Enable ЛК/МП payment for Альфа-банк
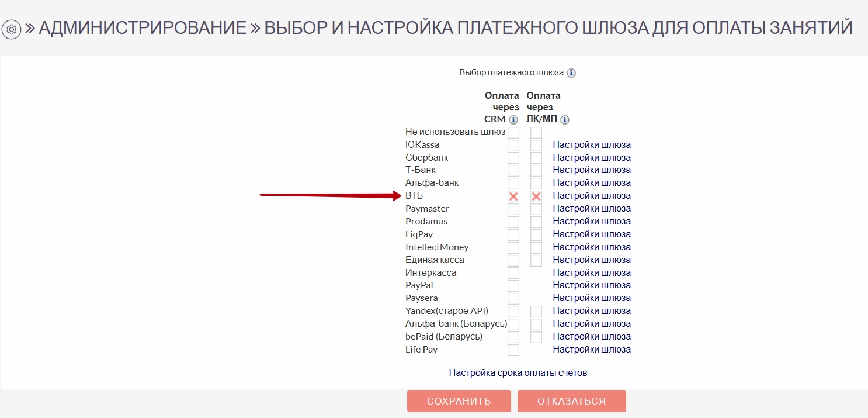This screenshot has width=868, height=418. click(536, 183)
